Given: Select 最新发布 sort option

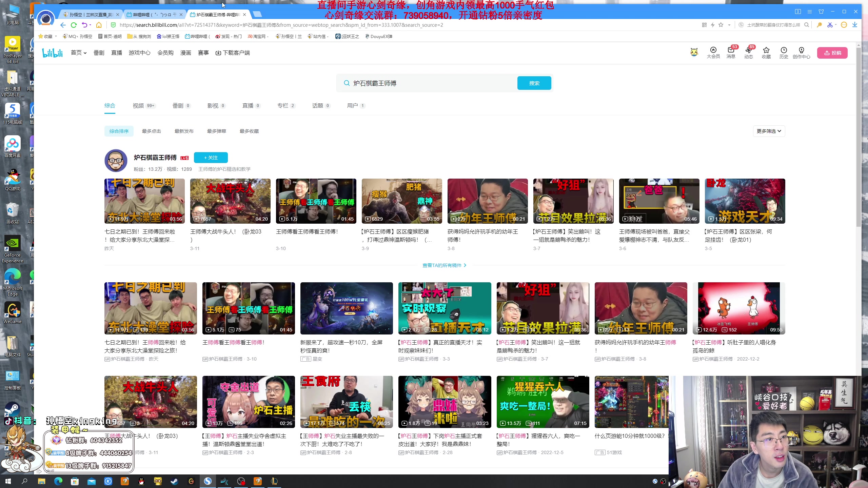Looking at the screenshot, I should (x=184, y=131).
